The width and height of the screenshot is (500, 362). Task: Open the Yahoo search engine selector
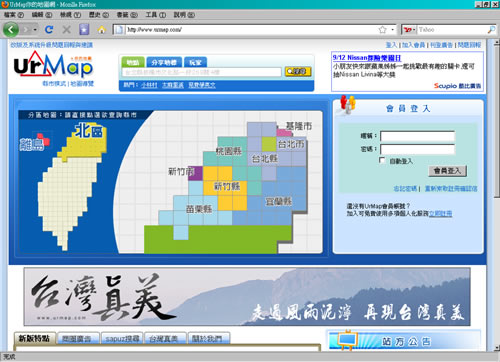pos(409,30)
